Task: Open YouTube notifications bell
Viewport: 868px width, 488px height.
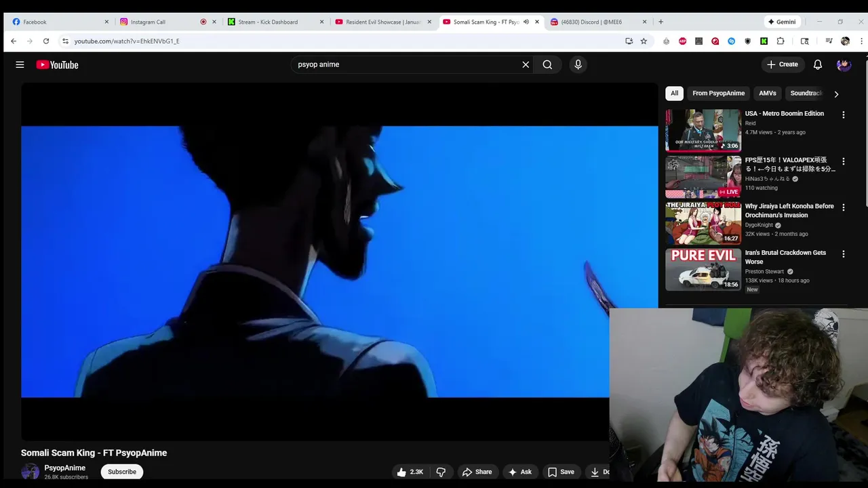Action: pyautogui.click(x=818, y=64)
